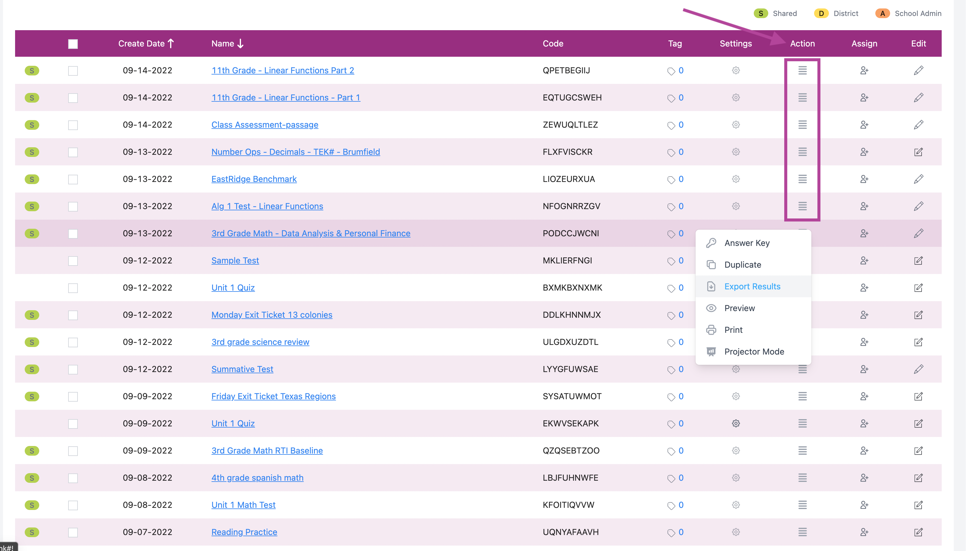
Task: Check the box for Friday Exit Ticket Texas Regions
Action: coord(73,397)
